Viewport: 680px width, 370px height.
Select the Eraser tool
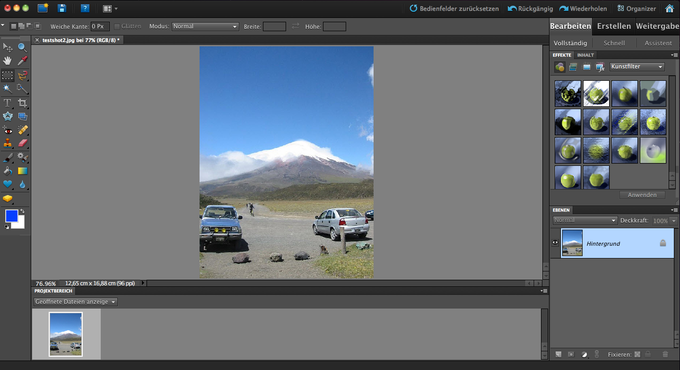point(22,143)
